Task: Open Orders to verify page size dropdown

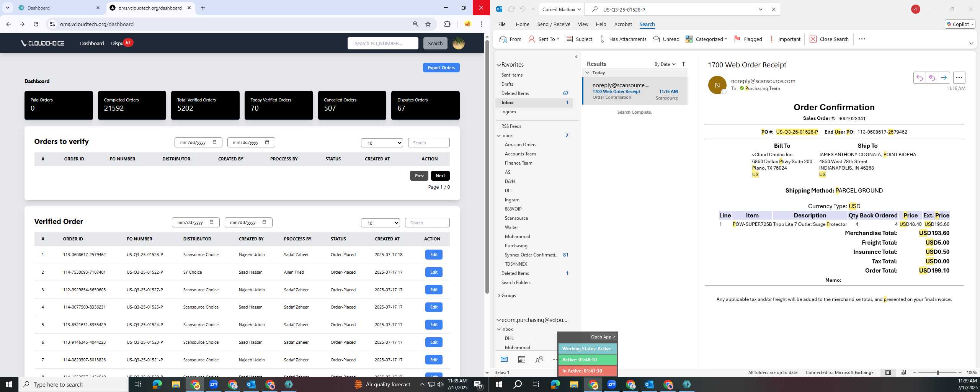Action: click(x=382, y=143)
